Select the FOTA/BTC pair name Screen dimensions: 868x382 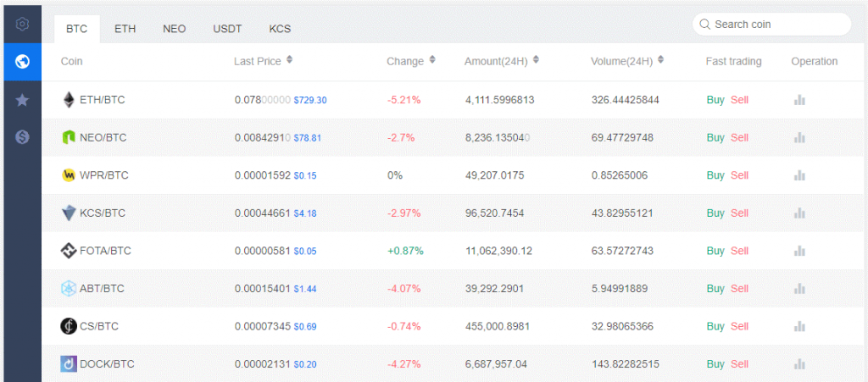pos(106,251)
